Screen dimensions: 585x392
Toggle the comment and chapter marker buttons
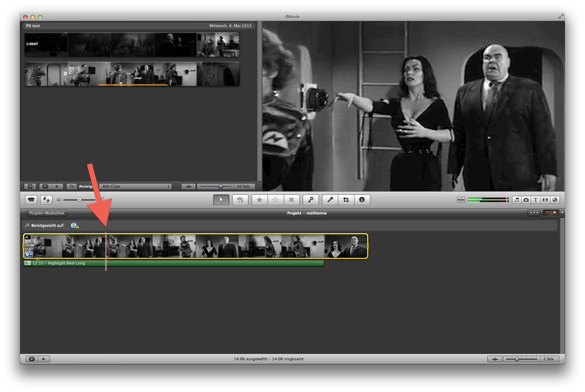click(x=550, y=213)
